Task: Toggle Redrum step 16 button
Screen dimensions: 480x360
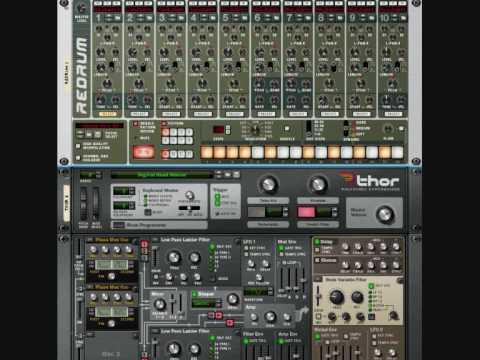Action: pos(397,152)
